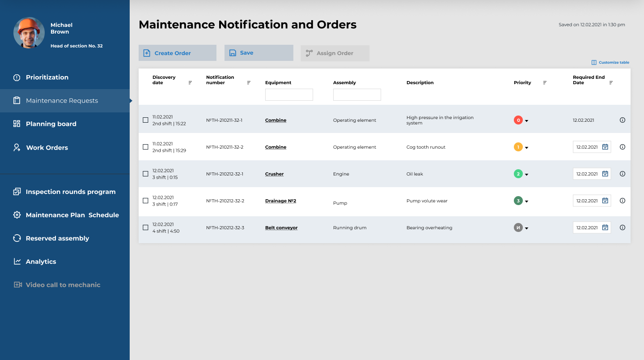Click the Create Order button
Screen dimensions: 644x360
coord(177,53)
